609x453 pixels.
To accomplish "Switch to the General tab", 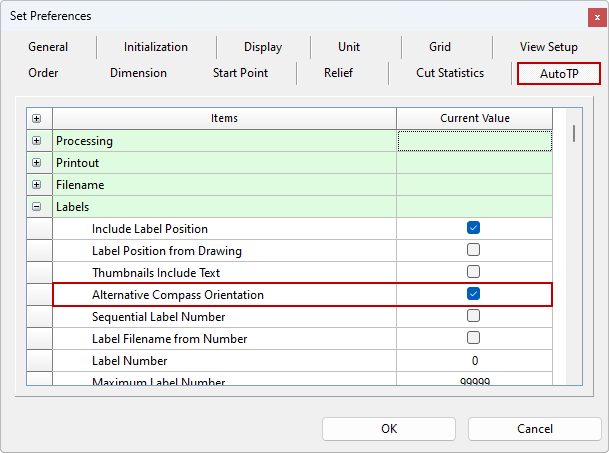I will coord(48,47).
